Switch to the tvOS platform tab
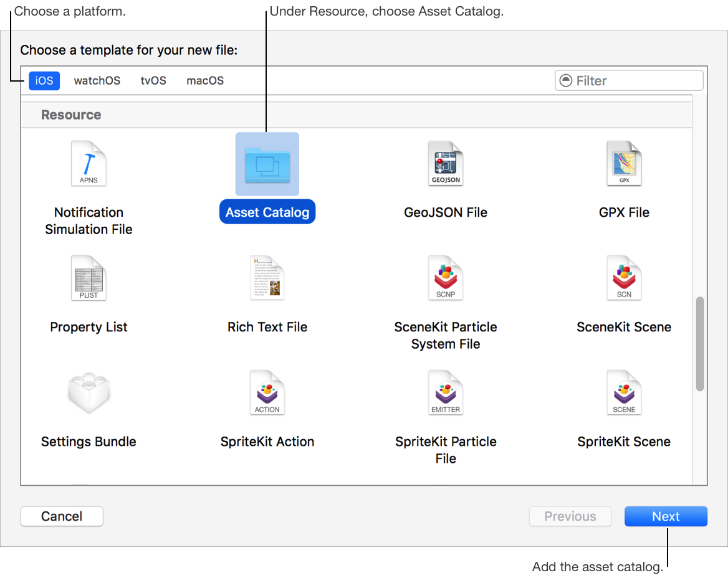The image size is (728, 578). click(x=153, y=81)
